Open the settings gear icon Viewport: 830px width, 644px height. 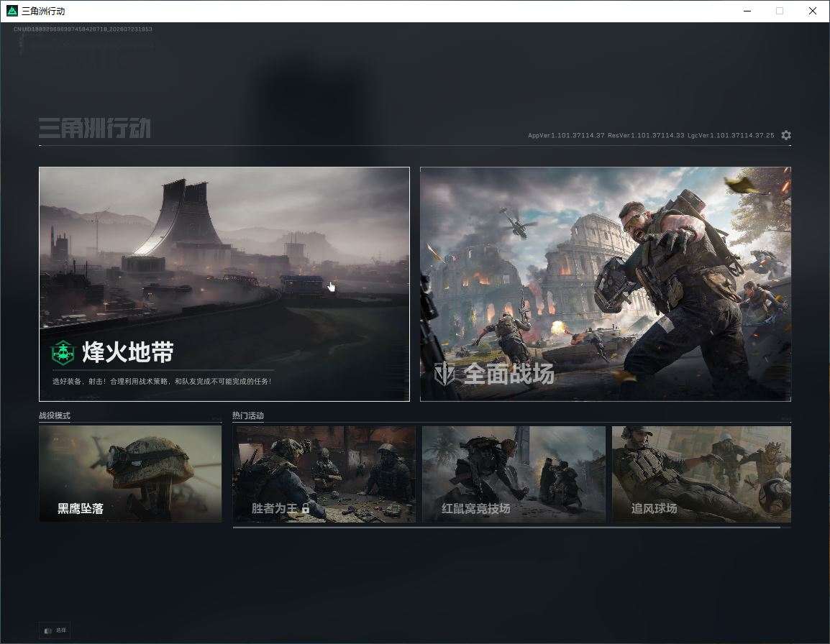pyautogui.click(x=786, y=135)
